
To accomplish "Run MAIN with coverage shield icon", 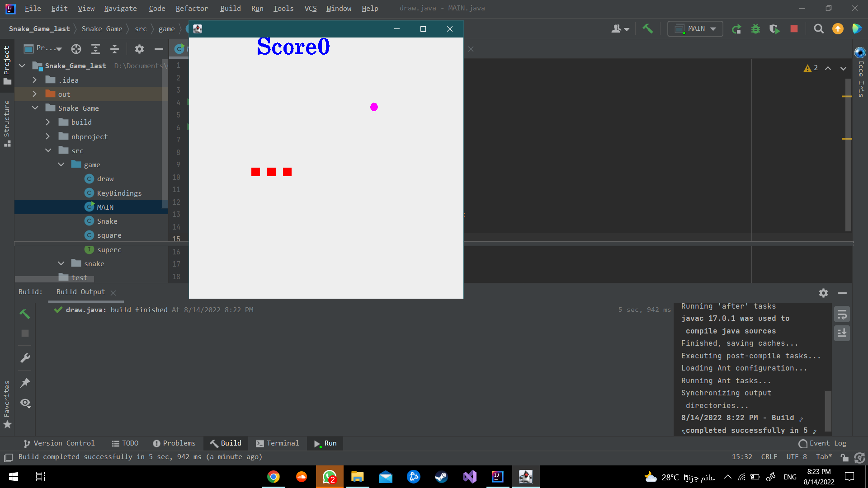I will pyautogui.click(x=774, y=28).
